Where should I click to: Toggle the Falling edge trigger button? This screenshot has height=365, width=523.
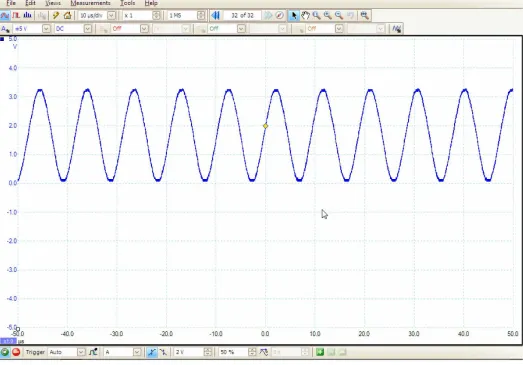163,352
